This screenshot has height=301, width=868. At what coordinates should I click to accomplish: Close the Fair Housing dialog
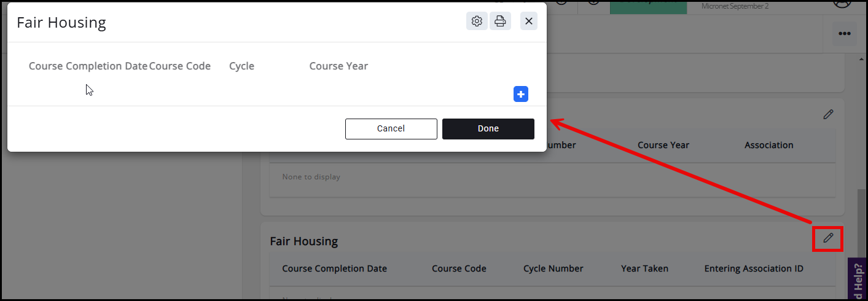(x=529, y=21)
